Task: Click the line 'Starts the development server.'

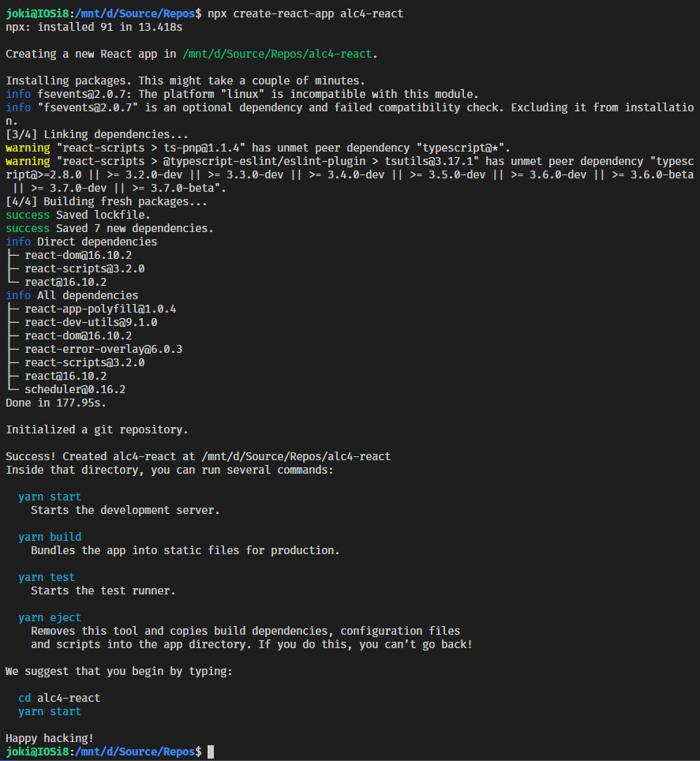Action: coord(125,511)
